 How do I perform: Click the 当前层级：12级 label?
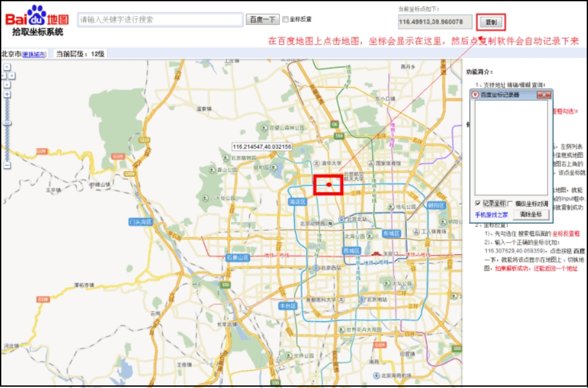(x=80, y=54)
